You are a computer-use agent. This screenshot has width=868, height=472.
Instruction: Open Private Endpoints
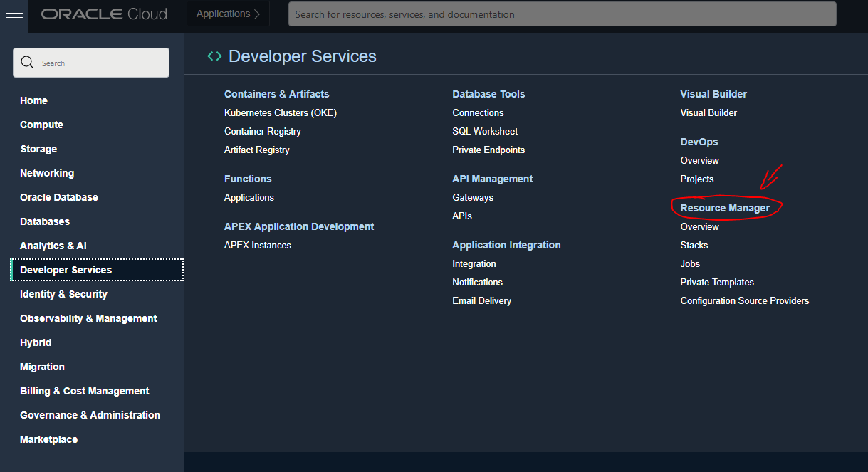click(x=488, y=150)
